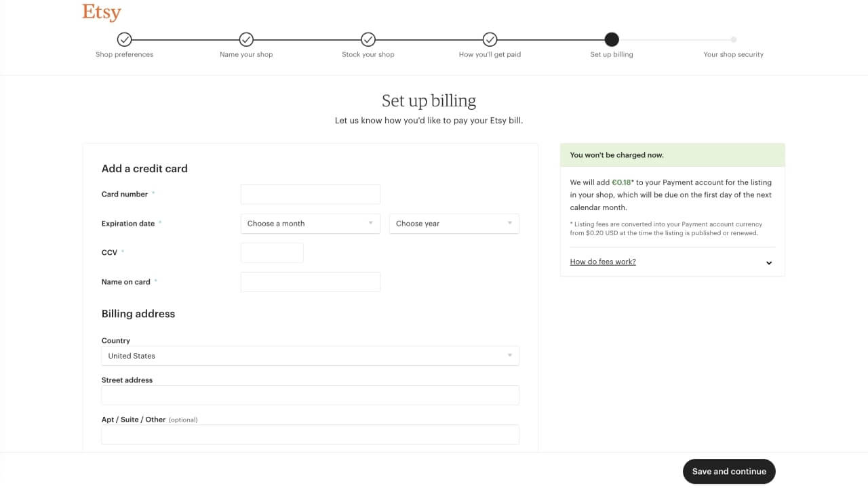Click the Choose year dropdown chevron
The height and width of the screenshot is (488, 868).
click(509, 223)
